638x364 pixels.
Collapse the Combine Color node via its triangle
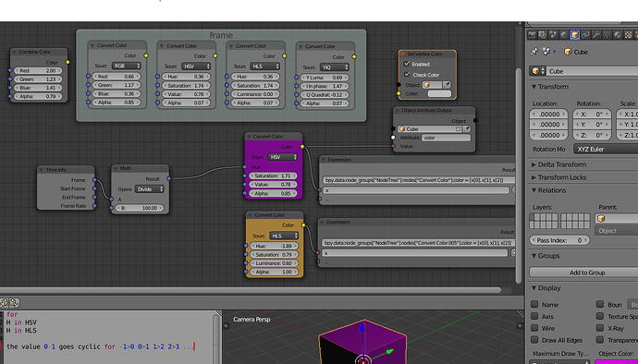[15, 52]
